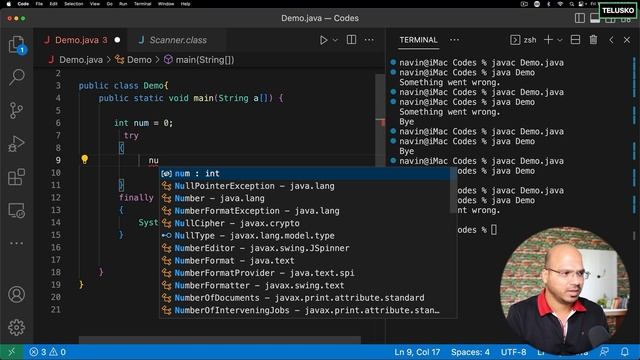Click line number 14 in the gutter
The width and height of the screenshot is (640, 360).
click(56, 222)
